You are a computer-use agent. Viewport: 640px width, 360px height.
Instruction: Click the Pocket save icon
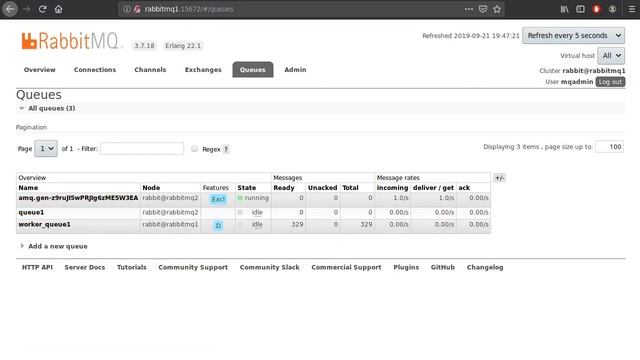483,9
